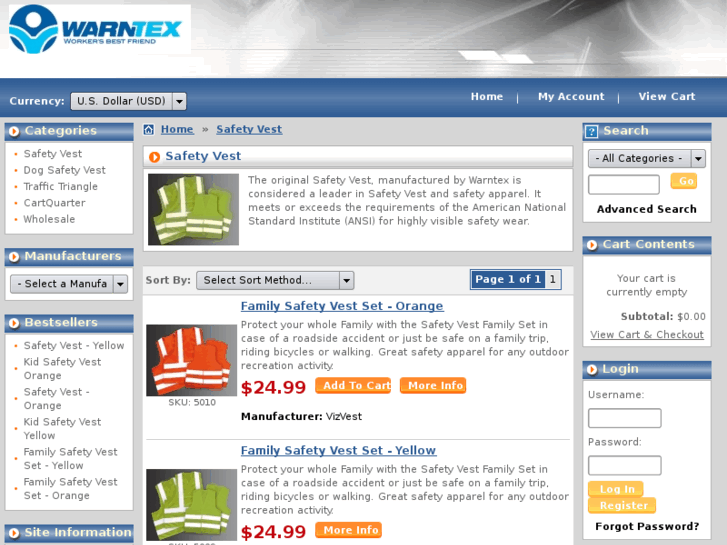Focus the search text field
Viewport: 727px width, 545px height.
624,185
